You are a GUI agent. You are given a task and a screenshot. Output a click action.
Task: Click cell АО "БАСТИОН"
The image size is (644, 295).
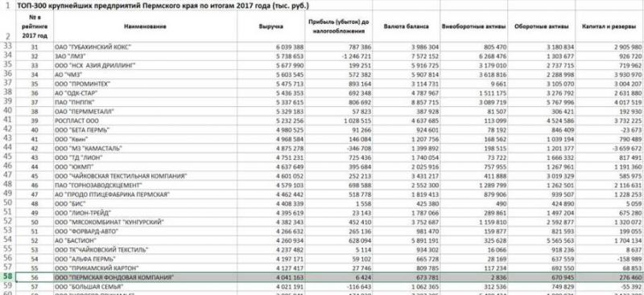point(145,240)
